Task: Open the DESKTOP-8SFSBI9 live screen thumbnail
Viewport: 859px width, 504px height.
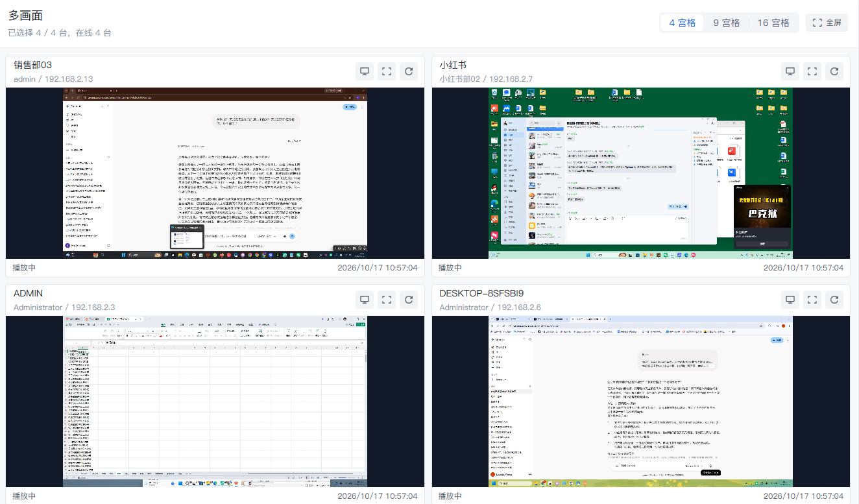Action: point(641,402)
